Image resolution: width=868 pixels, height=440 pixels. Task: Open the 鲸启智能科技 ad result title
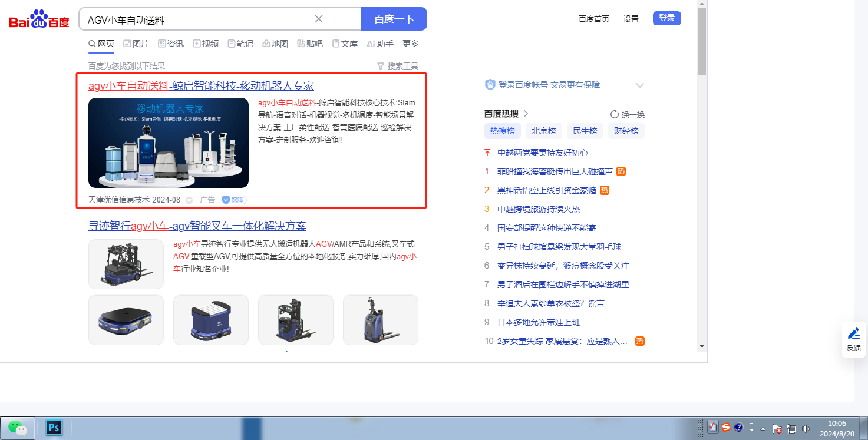point(201,86)
